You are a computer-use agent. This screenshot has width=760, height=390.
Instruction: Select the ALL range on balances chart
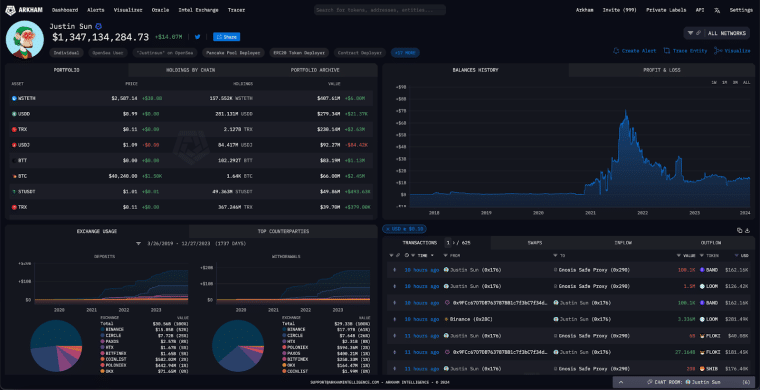tap(746, 82)
